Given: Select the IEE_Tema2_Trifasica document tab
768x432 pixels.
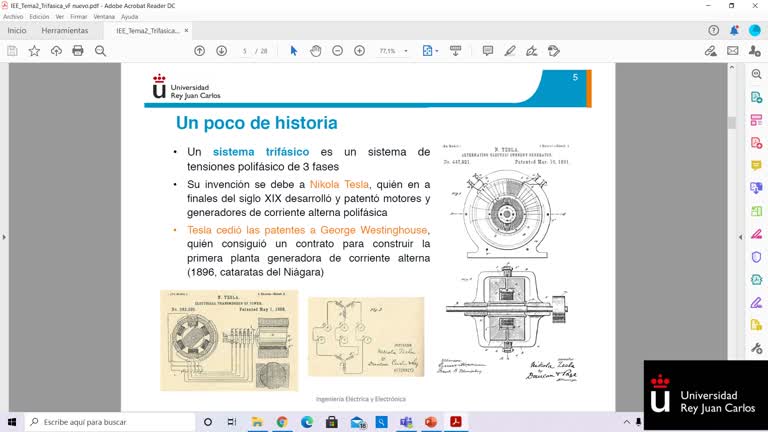Looking at the screenshot, I should pyautogui.click(x=148, y=30).
